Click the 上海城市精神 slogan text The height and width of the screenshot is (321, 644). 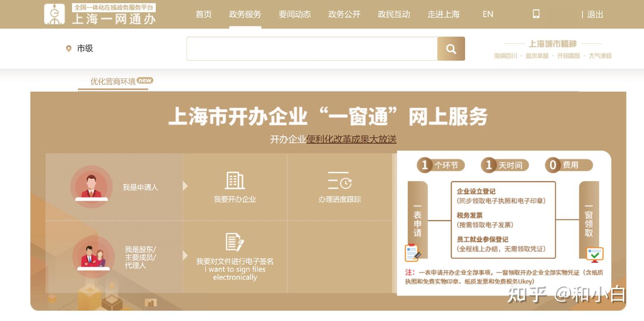click(x=553, y=44)
